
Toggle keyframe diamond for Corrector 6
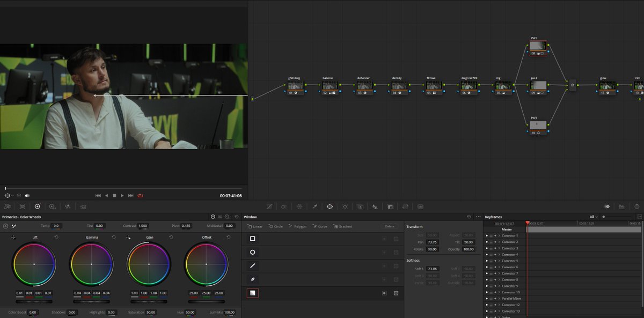coord(495,267)
